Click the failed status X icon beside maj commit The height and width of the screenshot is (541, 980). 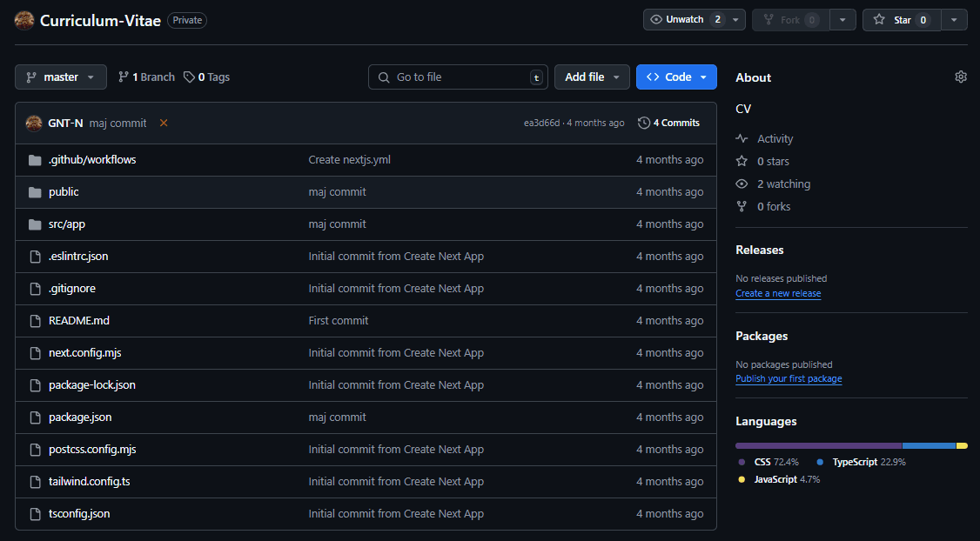[x=164, y=123]
